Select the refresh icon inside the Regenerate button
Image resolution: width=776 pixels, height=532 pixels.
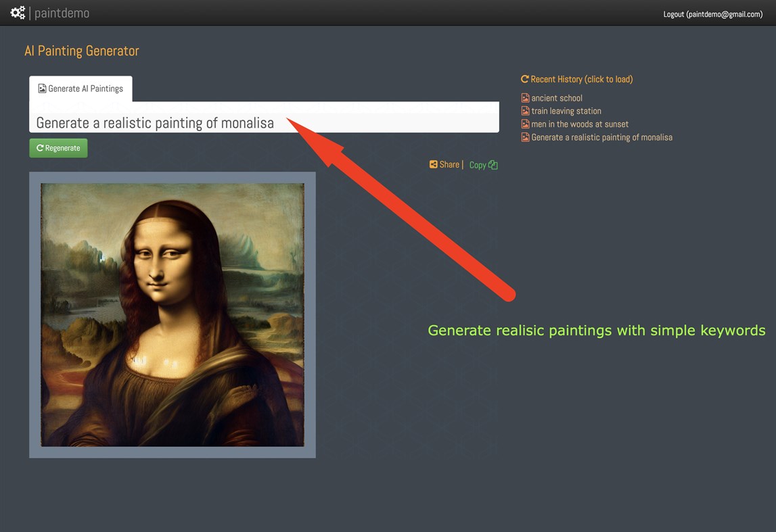pos(40,147)
